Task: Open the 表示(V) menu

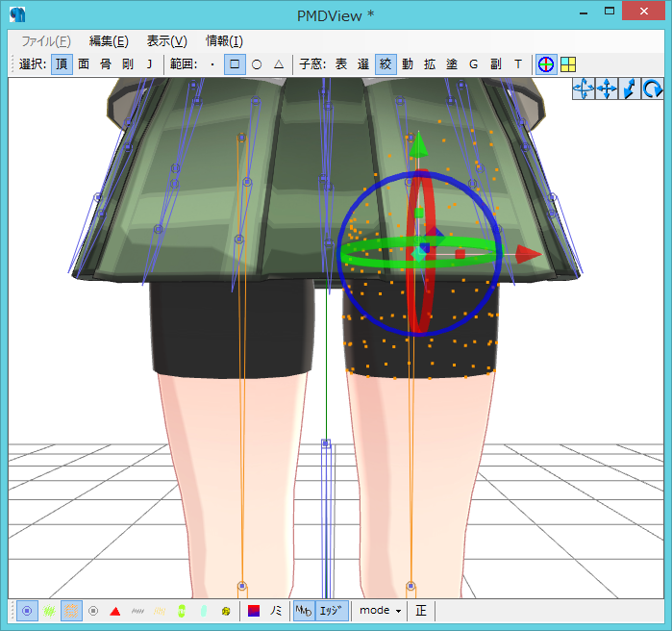Action: coord(166,41)
